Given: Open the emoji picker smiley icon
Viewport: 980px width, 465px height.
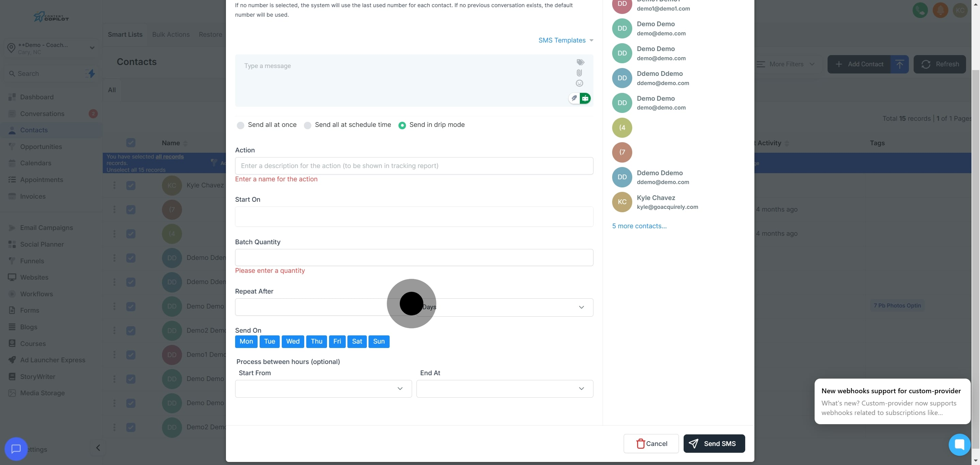Looking at the screenshot, I should click(x=579, y=83).
